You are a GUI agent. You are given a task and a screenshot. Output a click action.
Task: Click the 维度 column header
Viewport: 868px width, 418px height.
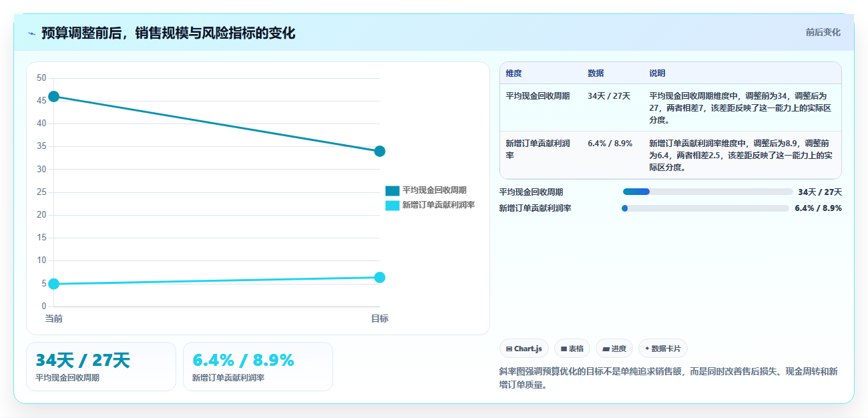coord(514,73)
